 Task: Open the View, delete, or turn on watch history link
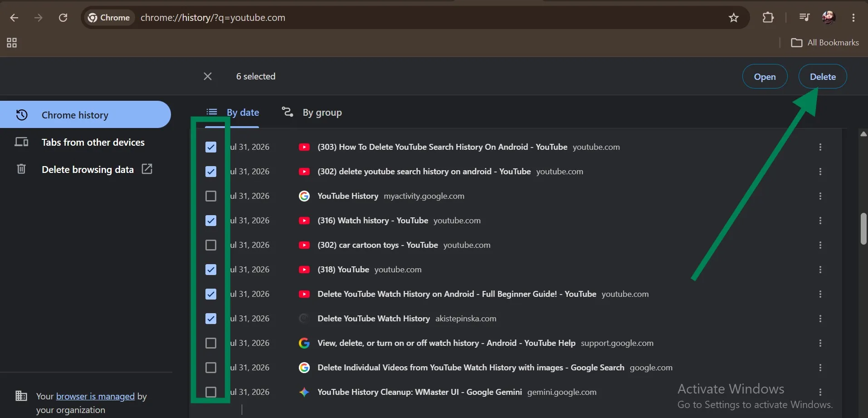446,343
